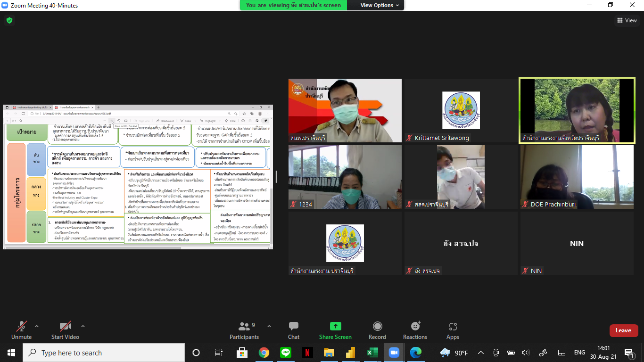Expand arrow next to Participants
The width and height of the screenshot is (644, 362).
point(269,326)
